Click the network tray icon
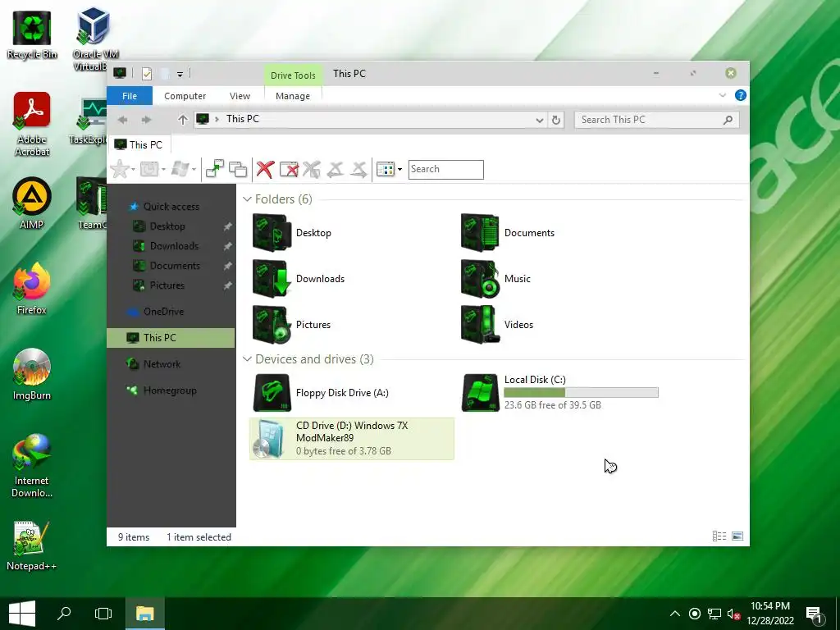 (x=714, y=614)
